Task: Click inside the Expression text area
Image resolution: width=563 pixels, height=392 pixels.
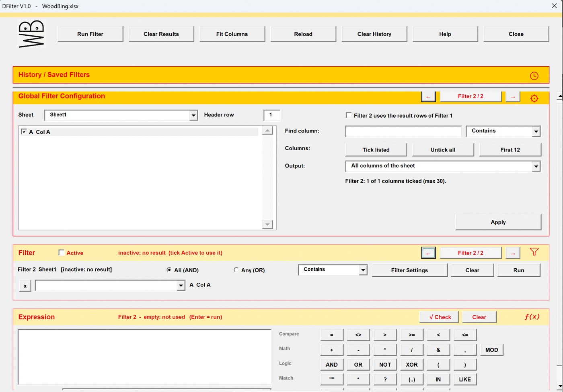Action: point(145,357)
